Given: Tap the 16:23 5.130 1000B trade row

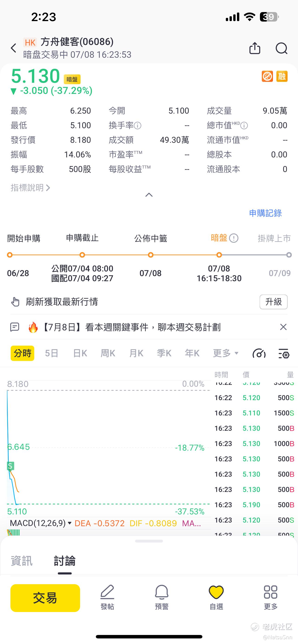Looking at the screenshot, I should (x=254, y=443).
